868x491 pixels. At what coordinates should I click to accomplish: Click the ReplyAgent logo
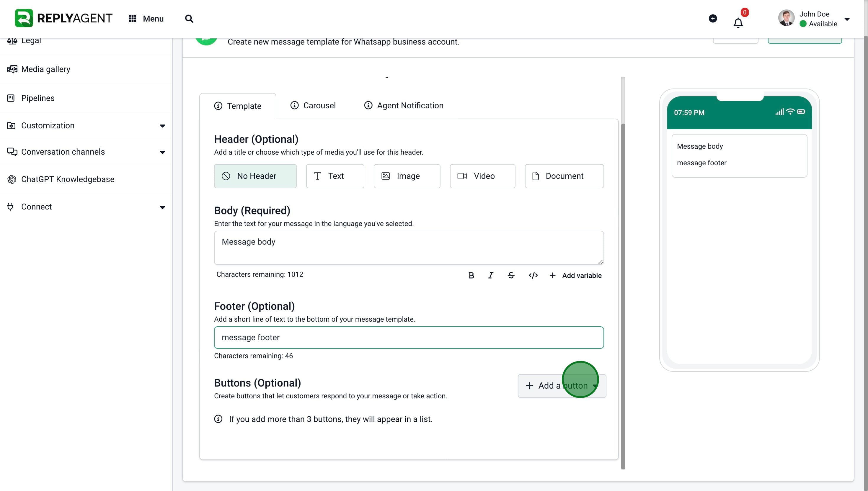[x=63, y=18]
